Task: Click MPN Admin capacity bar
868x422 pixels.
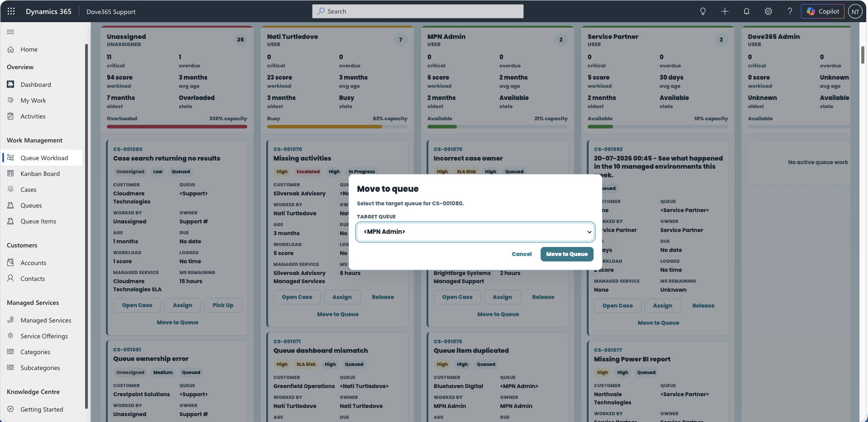Action: click(x=498, y=127)
